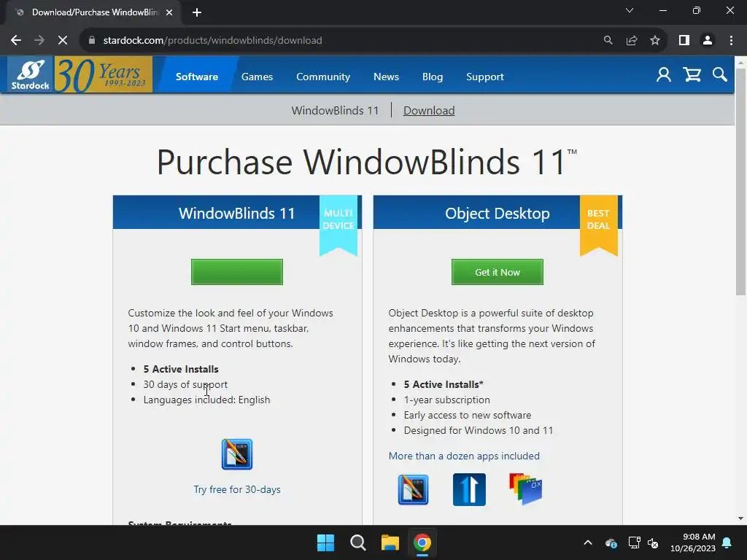Click the WindowBlinds 11 card header

point(237,212)
